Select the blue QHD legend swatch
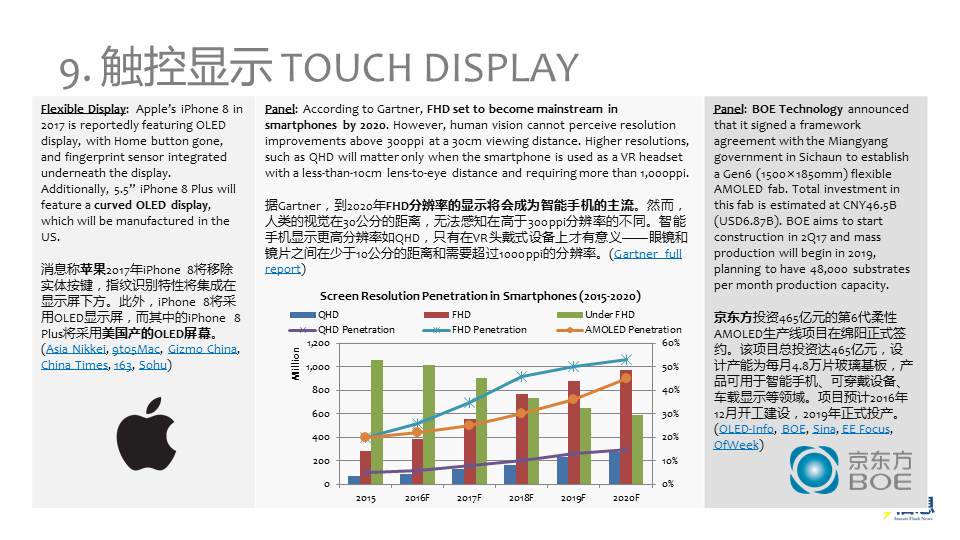Image resolution: width=960 pixels, height=540 pixels. (x=302, y=315)
